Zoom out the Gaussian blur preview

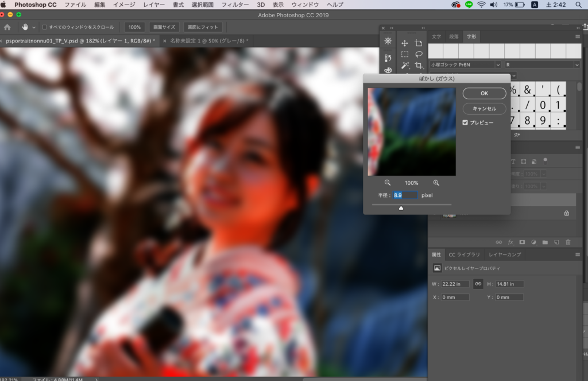point(388,182)
